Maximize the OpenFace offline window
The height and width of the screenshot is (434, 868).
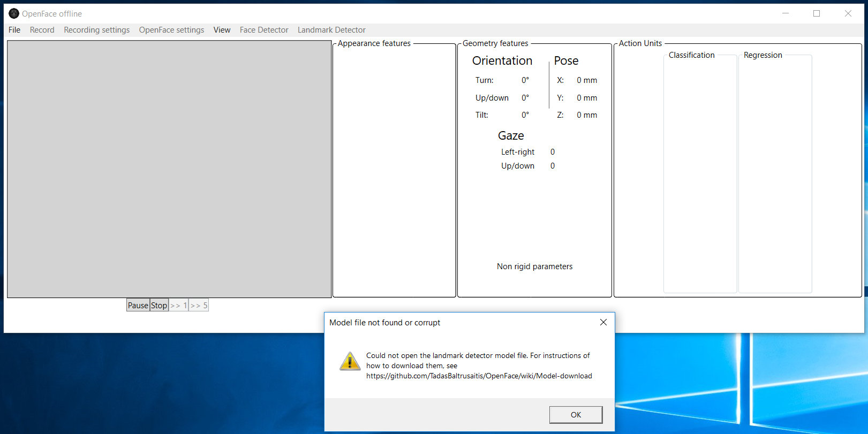tap(817, 13)
